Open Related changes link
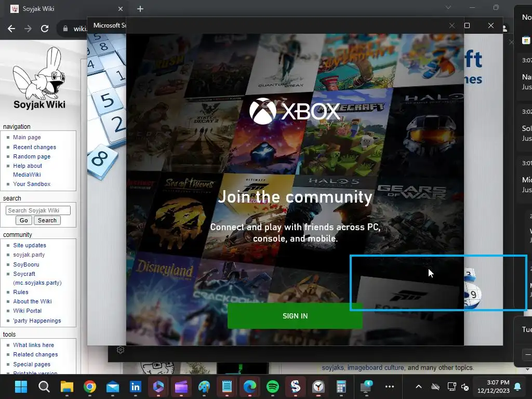The width and height of the screenshot is (532, 399). coord(35,354)
